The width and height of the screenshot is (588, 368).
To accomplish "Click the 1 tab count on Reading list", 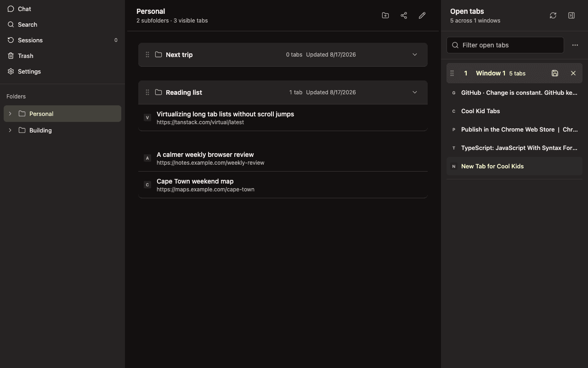I will [296, 92].
